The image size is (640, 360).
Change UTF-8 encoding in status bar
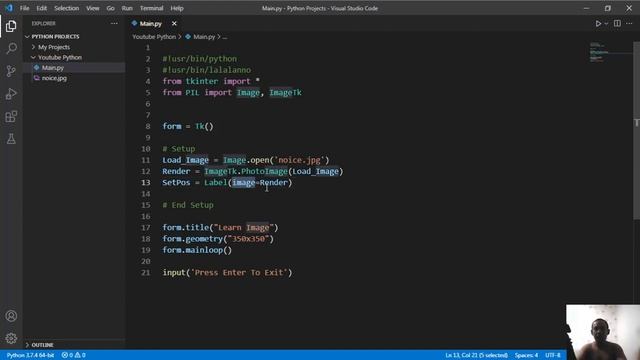pyautogui.click(x=553, y=355)
